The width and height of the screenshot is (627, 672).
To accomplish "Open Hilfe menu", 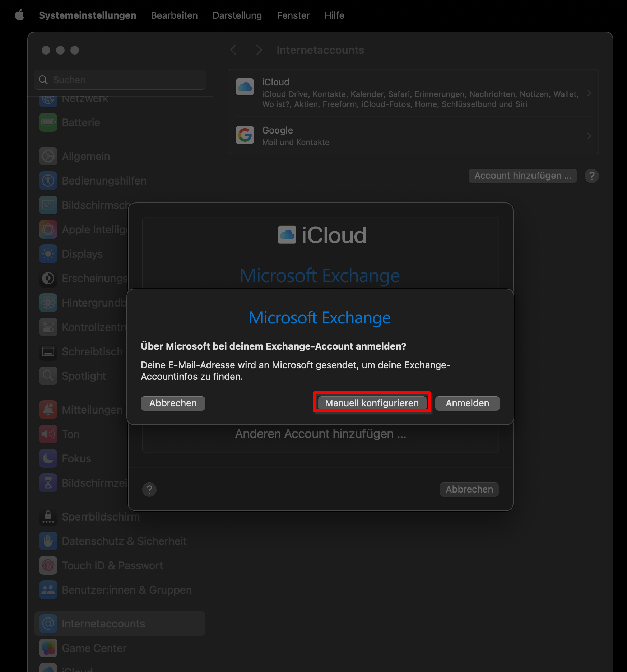I will click(x=334, y=15).
